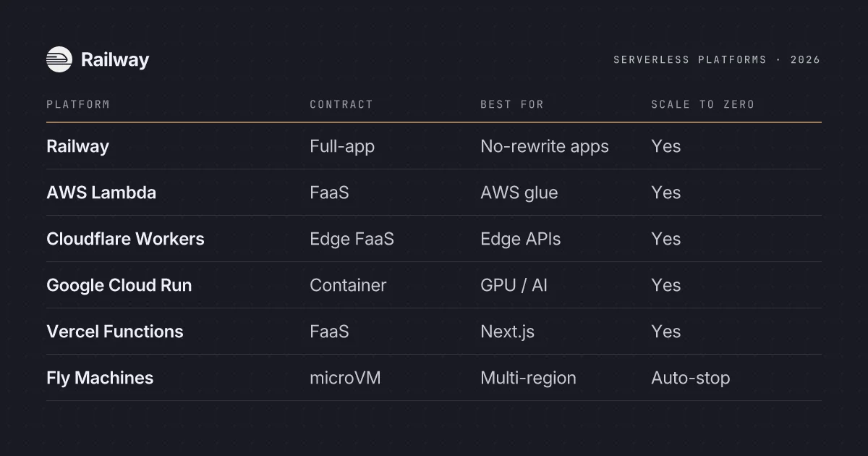Click the 'microVM' contract cell
This screenshot has width=868, height=456.
(345, 378)
